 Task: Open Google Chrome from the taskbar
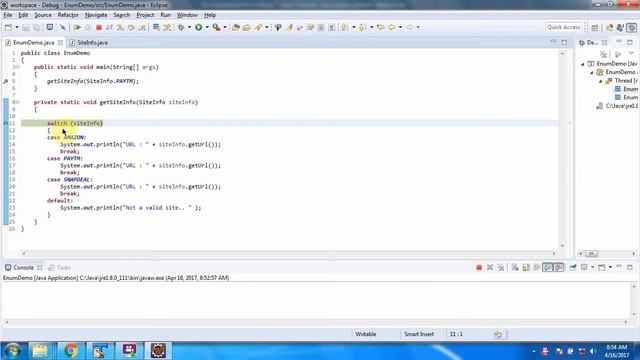click(x=71, y=351)
